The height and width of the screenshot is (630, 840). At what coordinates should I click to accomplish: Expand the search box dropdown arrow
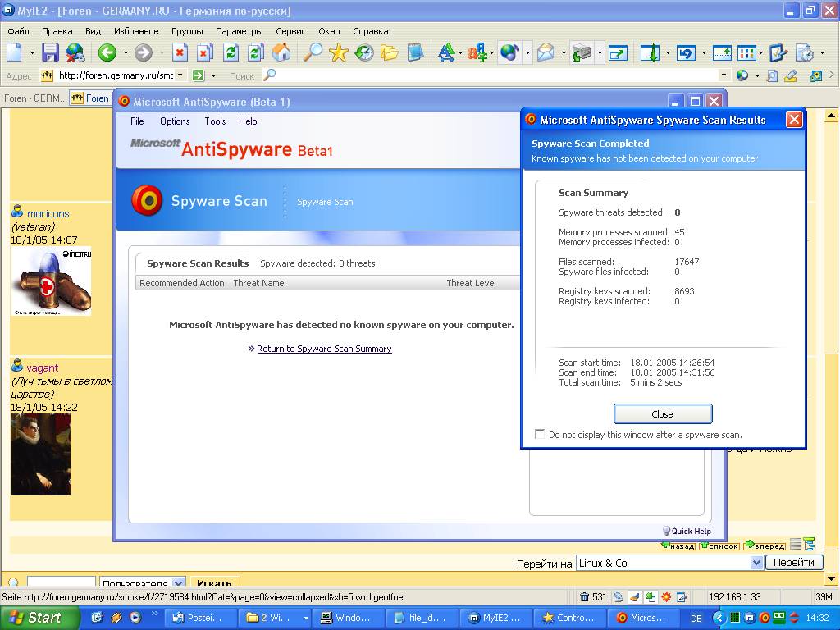[x=724, y=75]
